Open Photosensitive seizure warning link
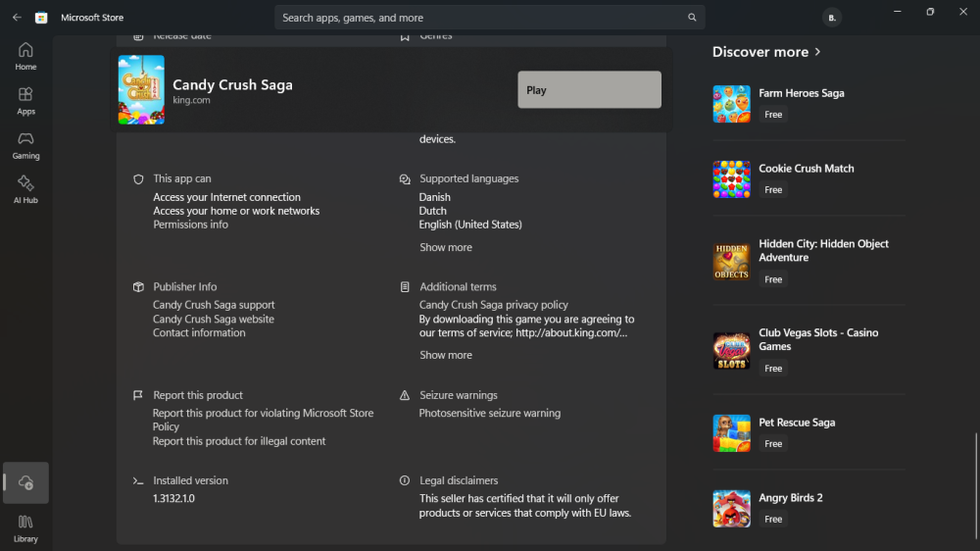The image size is (980, 551). click(x=490, y=413)
